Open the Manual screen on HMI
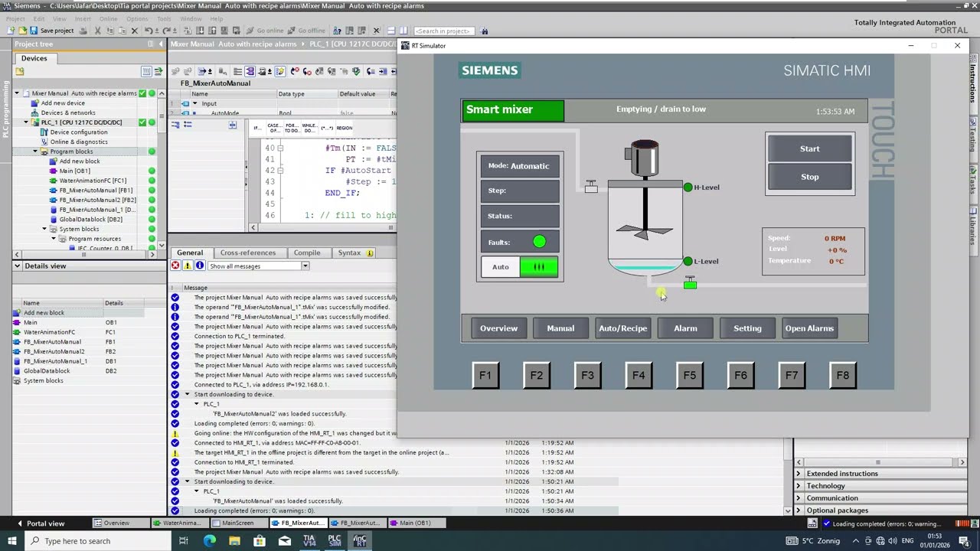Image resolution: width=980 pixels, height=551 pixels. tap(560, 328)
